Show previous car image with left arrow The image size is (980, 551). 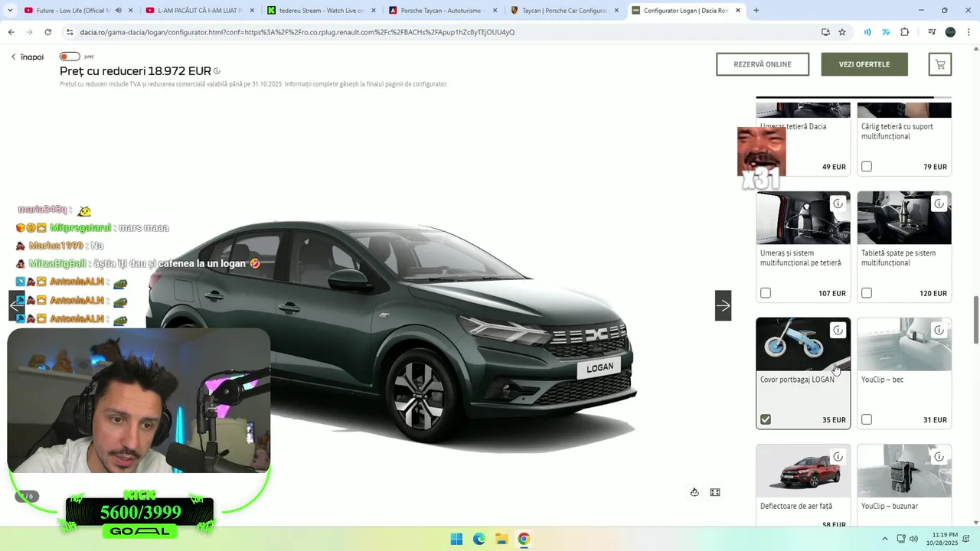pyautogui.click(x=16, y=305)
